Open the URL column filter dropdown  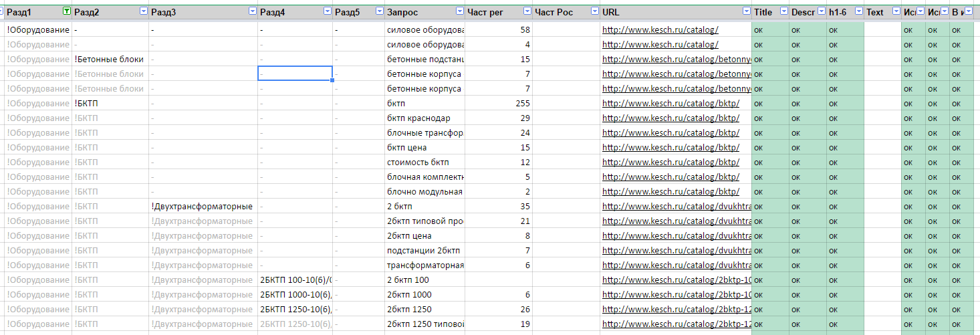pyautogui.click(x=747, y=12)
